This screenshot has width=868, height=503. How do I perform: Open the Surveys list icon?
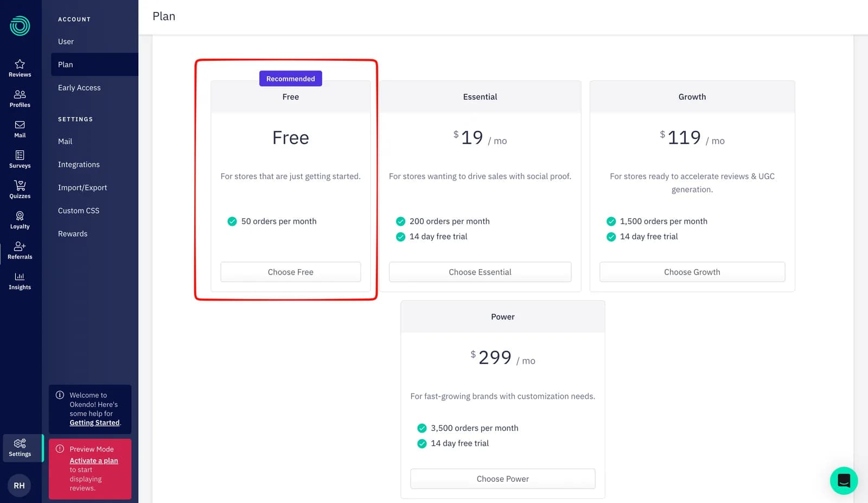(x=20, y=155)
